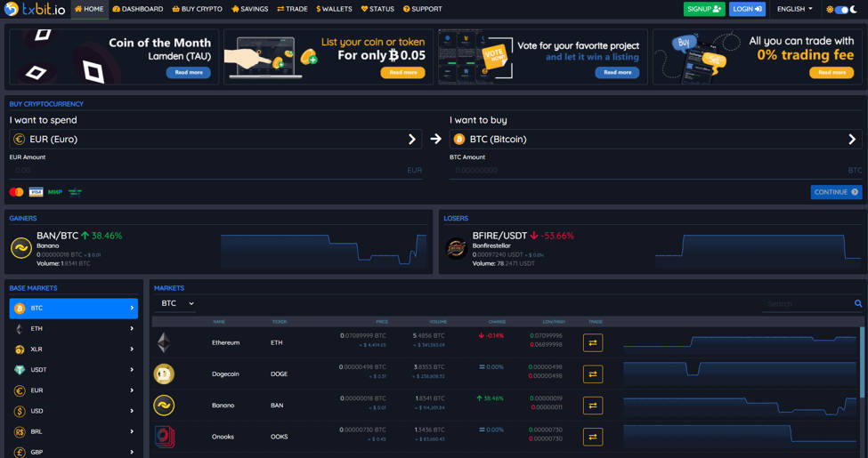868x458 pixels.
Task: Sort markets by Change column header
Action: pos(497,322)
